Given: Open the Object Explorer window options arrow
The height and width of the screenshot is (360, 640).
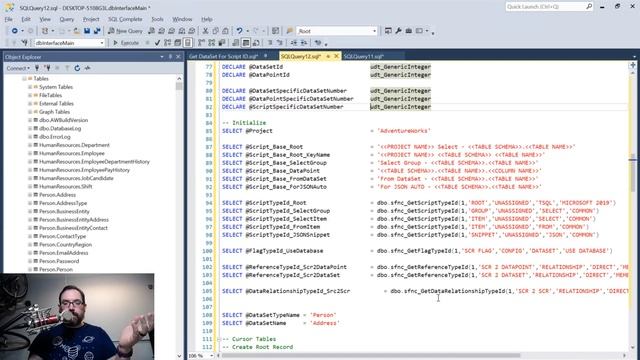Looking at the screenshot, I should coord(162,57).
